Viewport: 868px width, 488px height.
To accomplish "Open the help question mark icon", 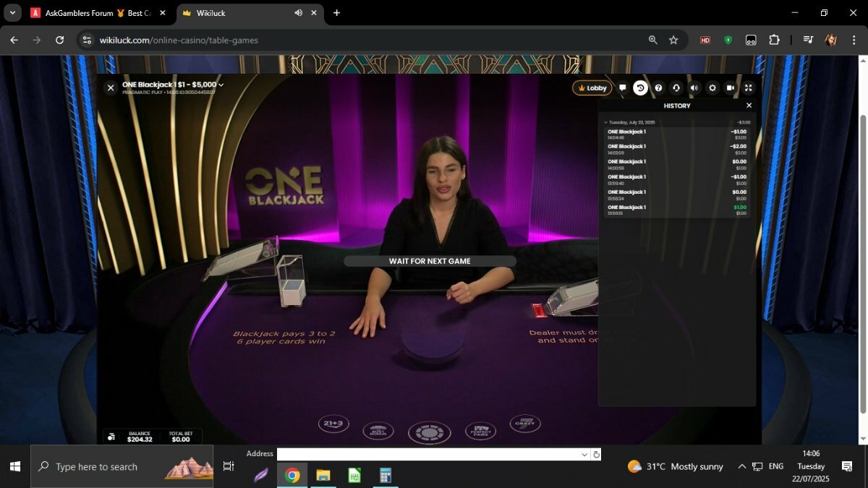I will [x=658, y=87].
